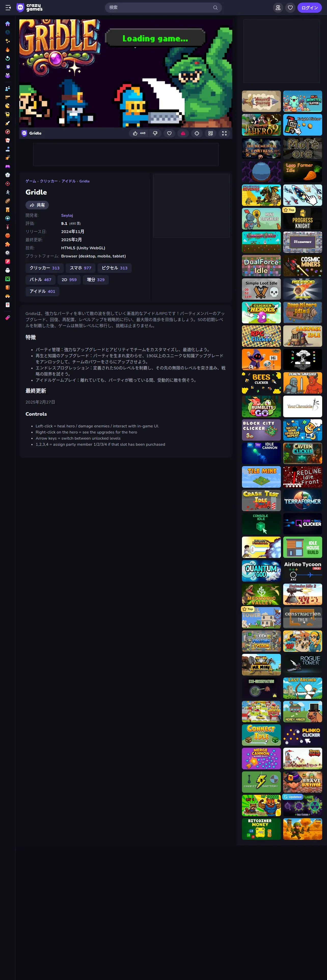The height and width of the screenshot is (980, 327).
Task: Open recently played clock icon
Action: tap(8, 32)
